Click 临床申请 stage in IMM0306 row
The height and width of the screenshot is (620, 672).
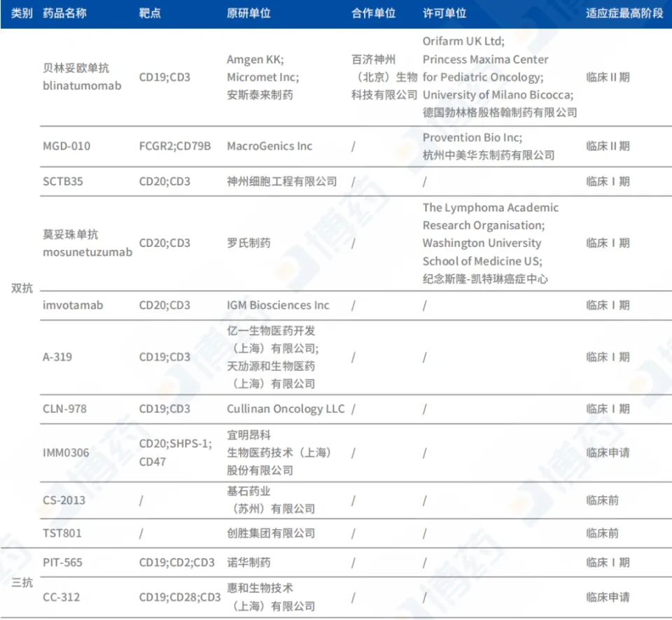pos(608,453)
